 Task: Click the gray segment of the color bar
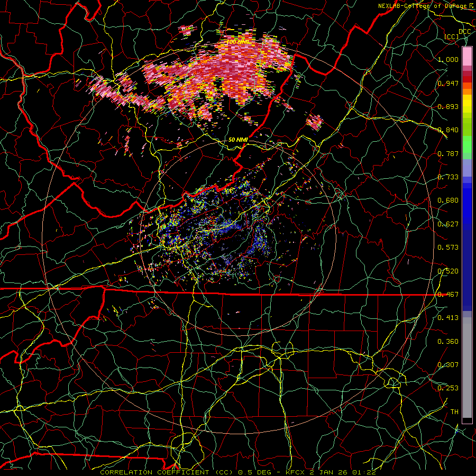click(x=467, y=368)
